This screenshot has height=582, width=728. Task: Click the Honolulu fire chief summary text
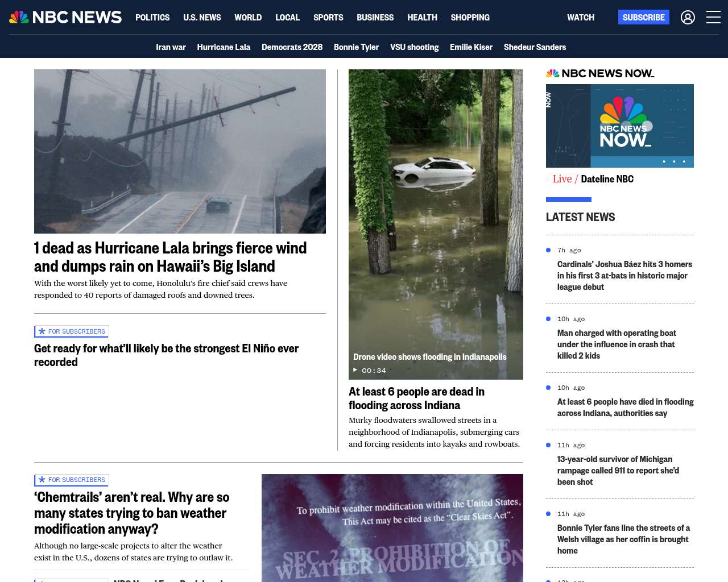[x=160, y=289]
